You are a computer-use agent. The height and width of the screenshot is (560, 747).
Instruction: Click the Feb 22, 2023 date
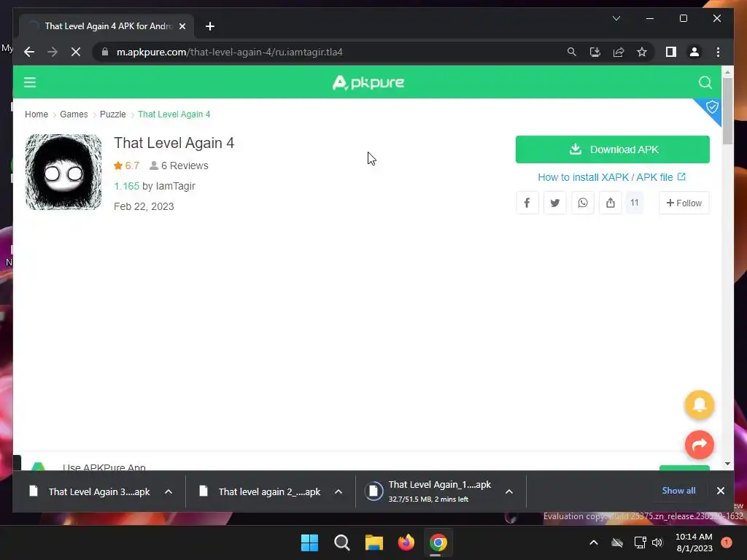coord(144,206)
